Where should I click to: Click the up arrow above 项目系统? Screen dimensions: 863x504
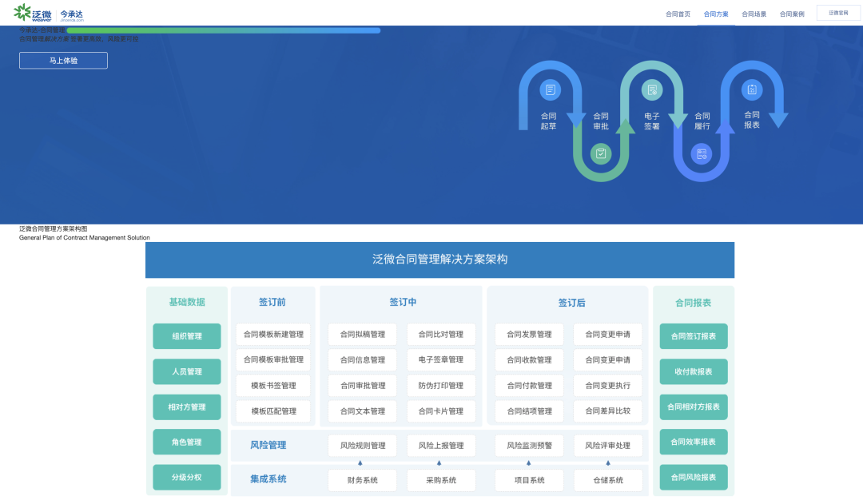528,463
